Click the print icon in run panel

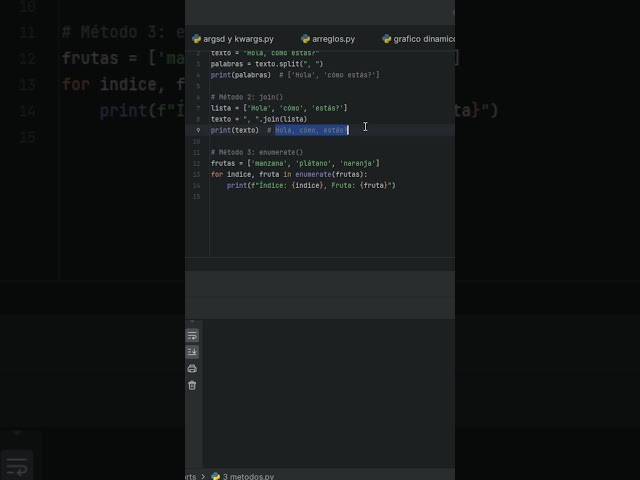[192, 369]
